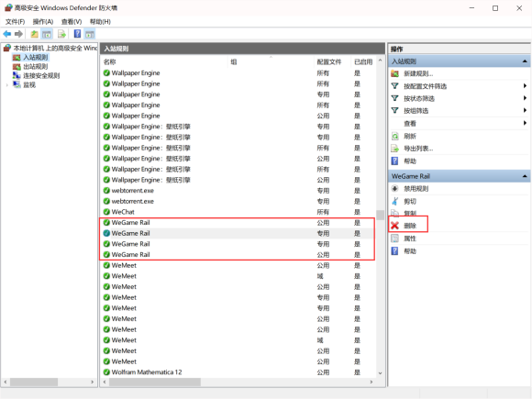Click the Back arrow toolbar icon

coord(7,34)
